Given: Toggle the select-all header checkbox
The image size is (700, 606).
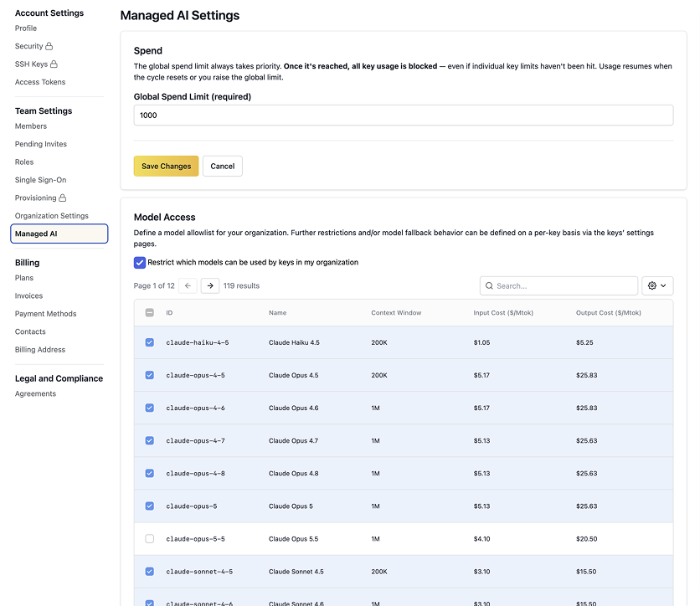Looking at the screenshot, I should pyautogui.click(x=150, y=312).
